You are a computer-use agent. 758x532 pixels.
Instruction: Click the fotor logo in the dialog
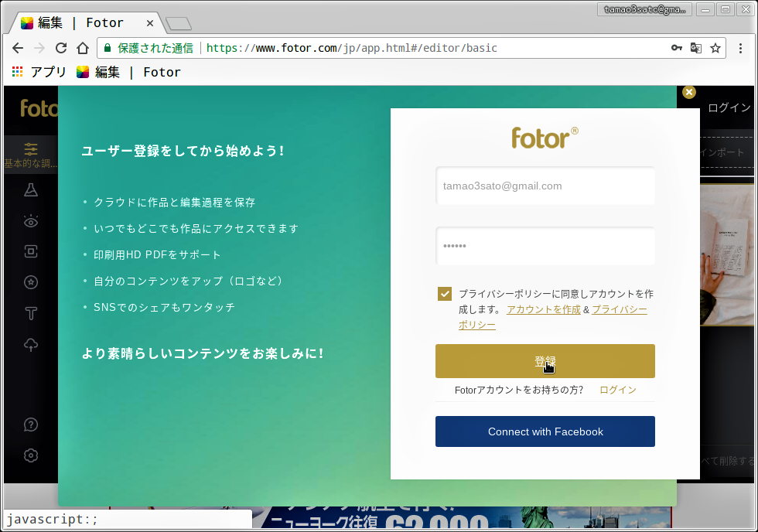pos(545,138)
